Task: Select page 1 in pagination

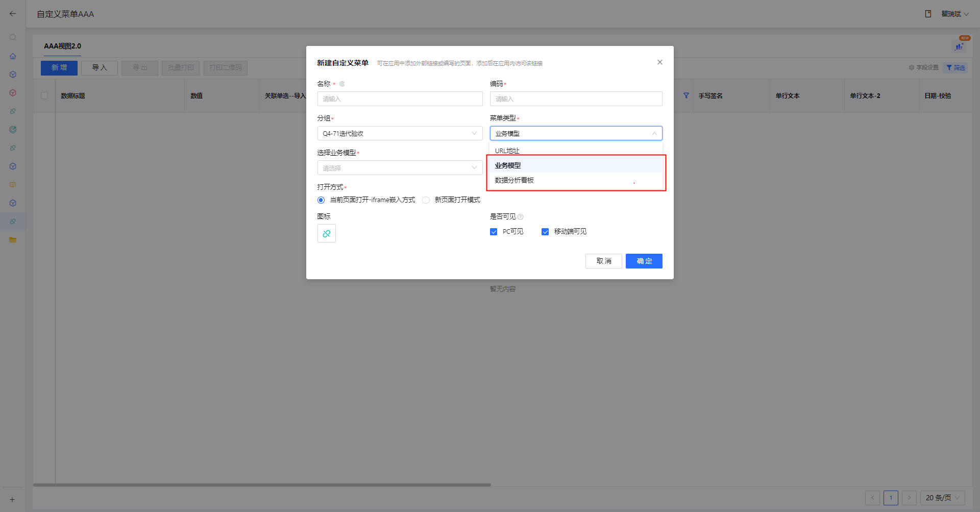Action: tap(891, 498)
